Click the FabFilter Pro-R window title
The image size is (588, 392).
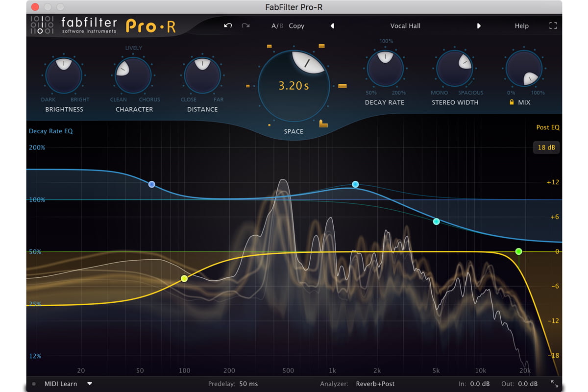[294, 7]
